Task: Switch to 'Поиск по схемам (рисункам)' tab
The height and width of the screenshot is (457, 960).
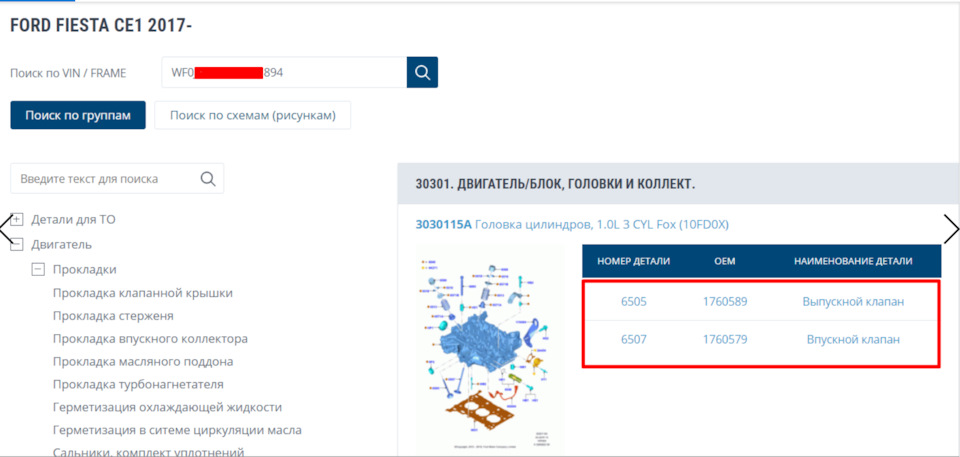Action: click(x=252, y=115)
